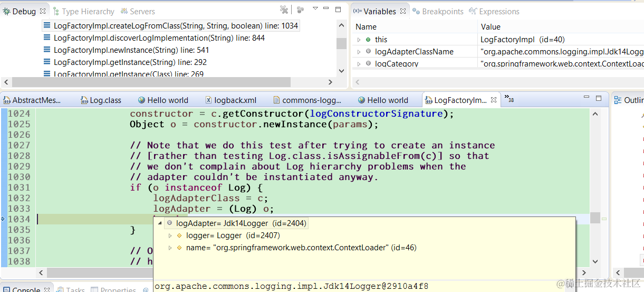
Task: Select the logAdapterClassName variable name
Action: [414, 52]
